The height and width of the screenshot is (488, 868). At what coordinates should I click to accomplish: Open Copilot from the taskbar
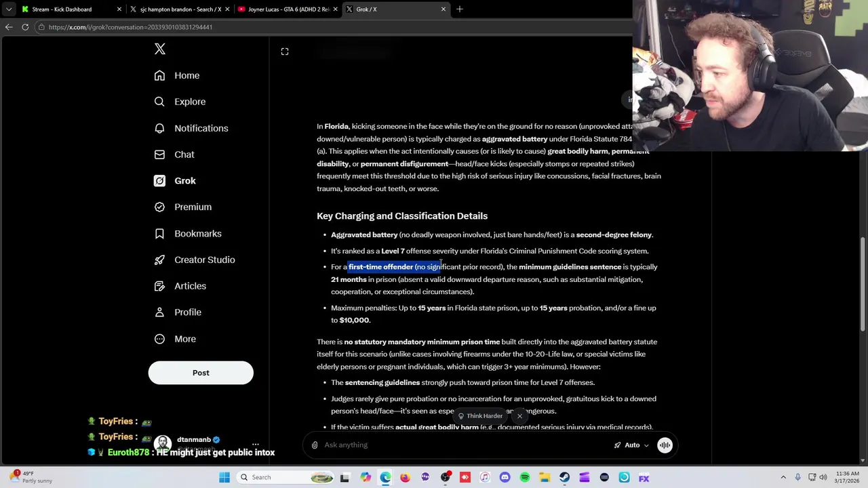(x=366, y=477)
